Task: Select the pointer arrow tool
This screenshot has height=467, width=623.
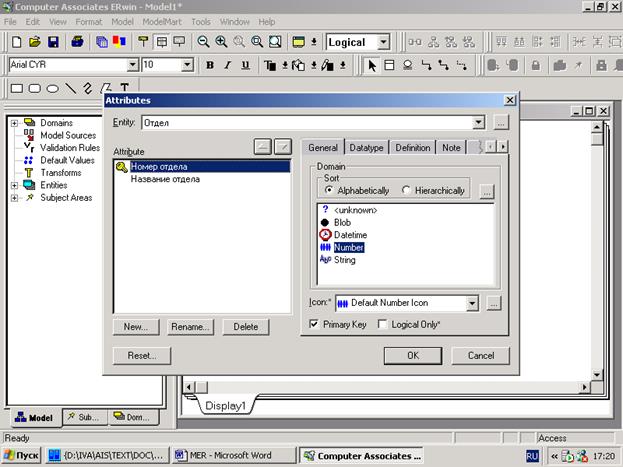Action: (372, 65)
